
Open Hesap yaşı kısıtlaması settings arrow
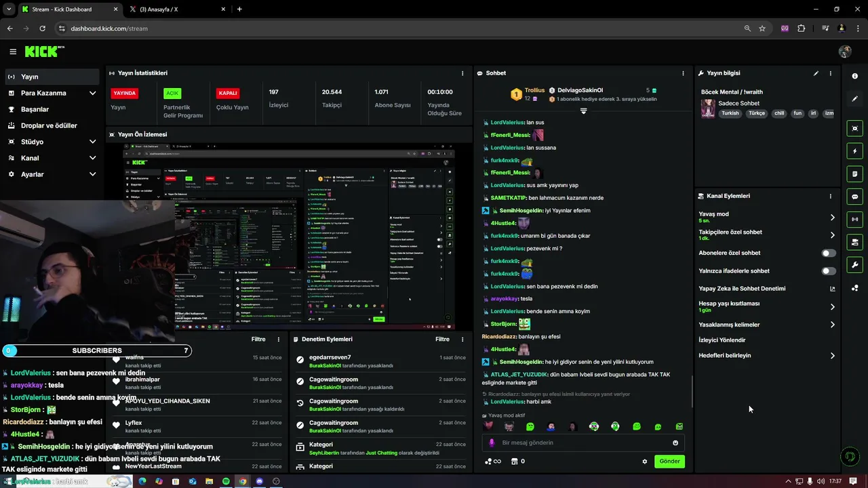pyautogui.click(x=832, y=307)
